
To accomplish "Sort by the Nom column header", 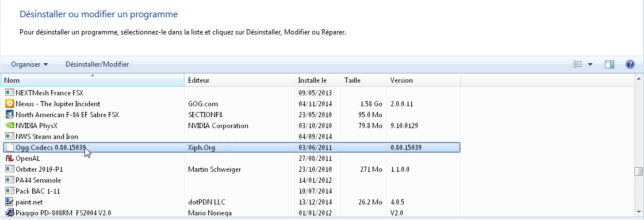I will [x=93, y=80].
